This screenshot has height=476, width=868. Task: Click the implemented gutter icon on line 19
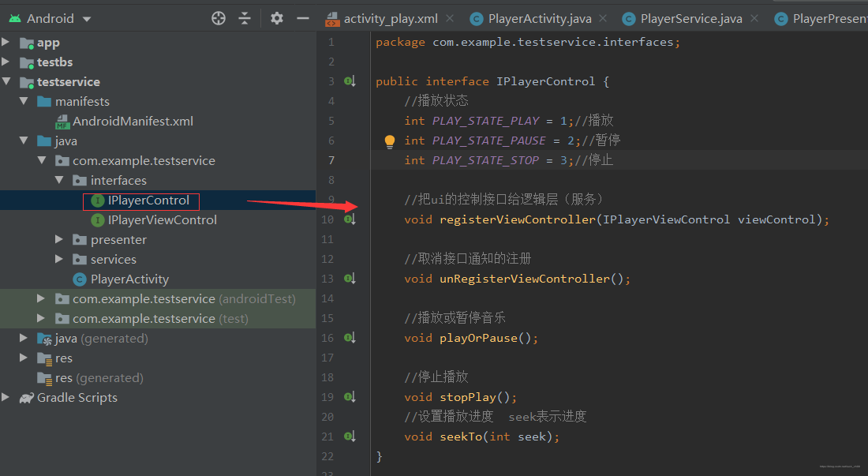coord(350,397)
